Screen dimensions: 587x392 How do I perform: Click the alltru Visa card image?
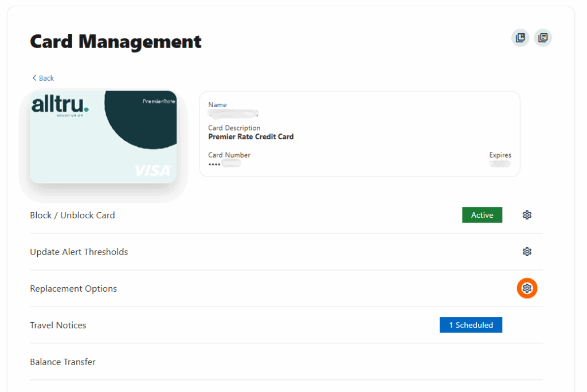pos(103,137)
